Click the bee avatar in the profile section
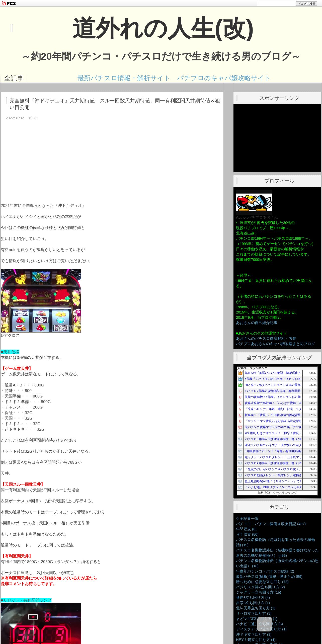 coord(254,202)
